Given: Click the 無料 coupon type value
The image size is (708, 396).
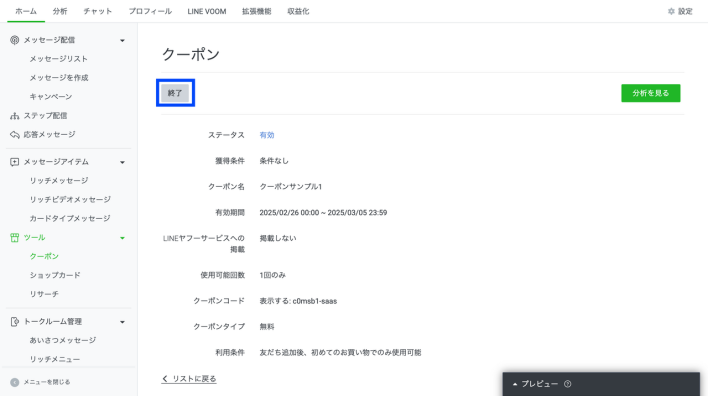Looking at the screenshot, I should coord(267,326).
